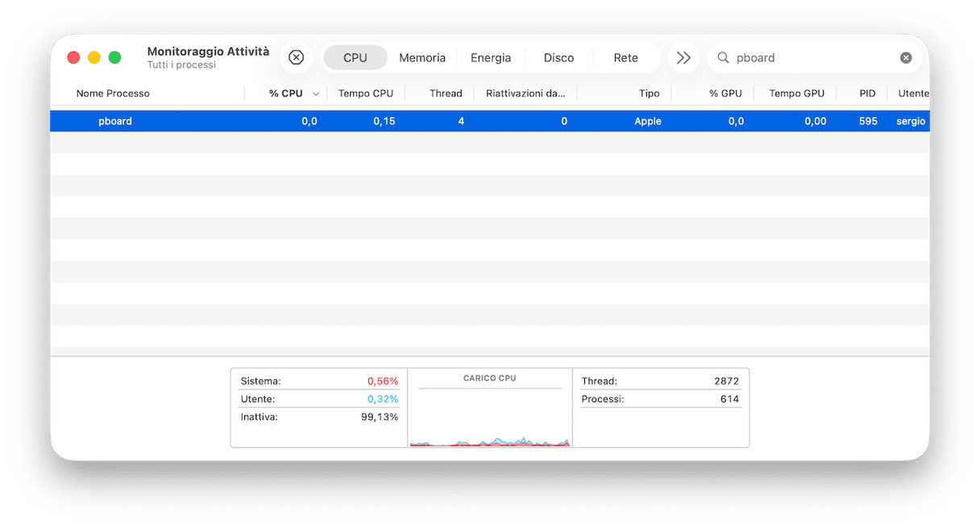Sort by Tempo CPU column
Screen dimensions: 980x527
(365, 93)
